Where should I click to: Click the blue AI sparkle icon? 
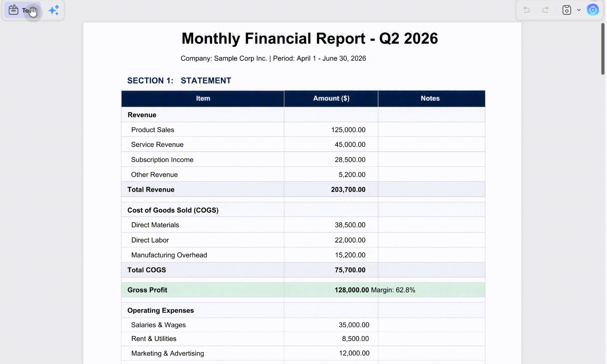click(54, 10)
